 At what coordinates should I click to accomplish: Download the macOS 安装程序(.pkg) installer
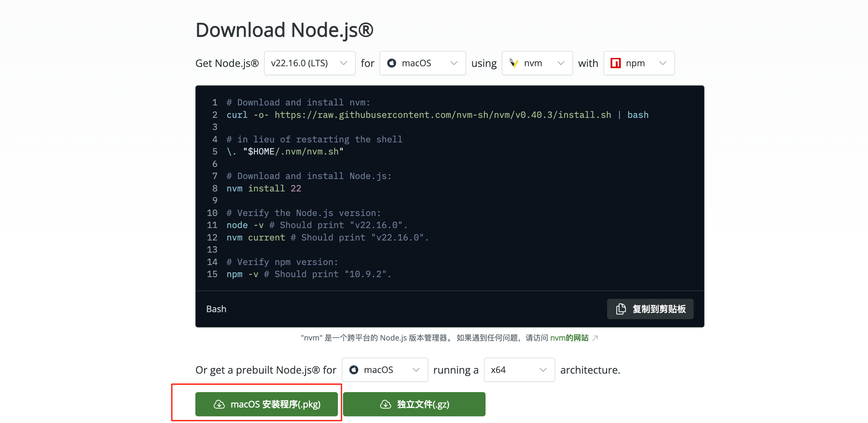coord(266,404)
